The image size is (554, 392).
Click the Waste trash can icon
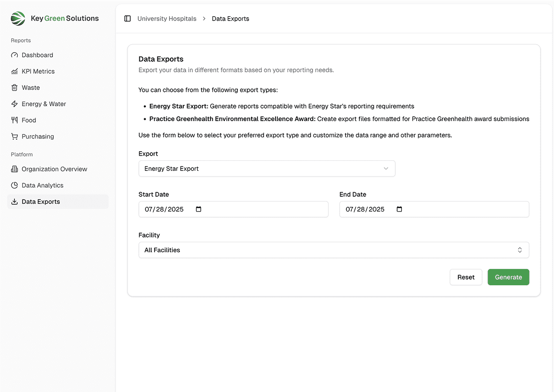(14, 88)
